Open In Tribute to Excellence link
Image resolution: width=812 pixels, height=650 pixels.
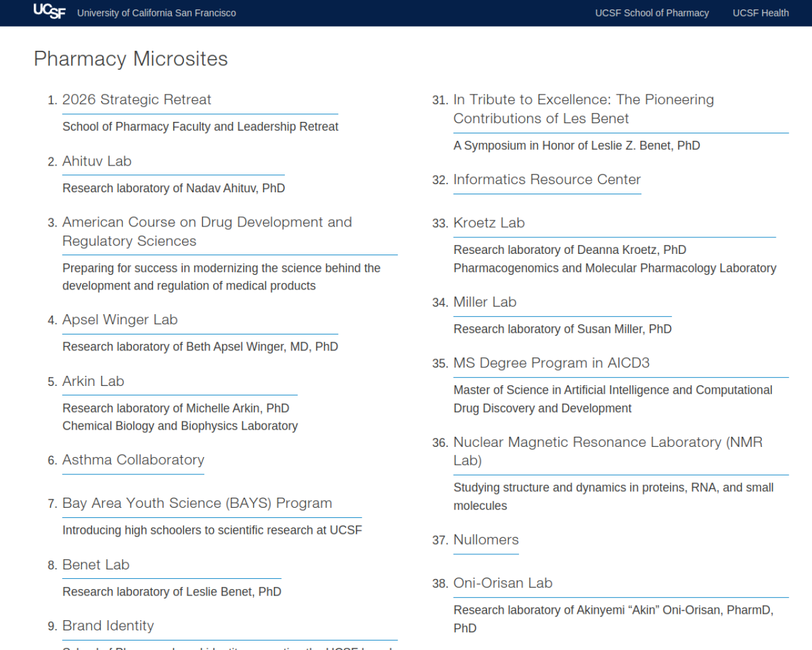(584, 109)
